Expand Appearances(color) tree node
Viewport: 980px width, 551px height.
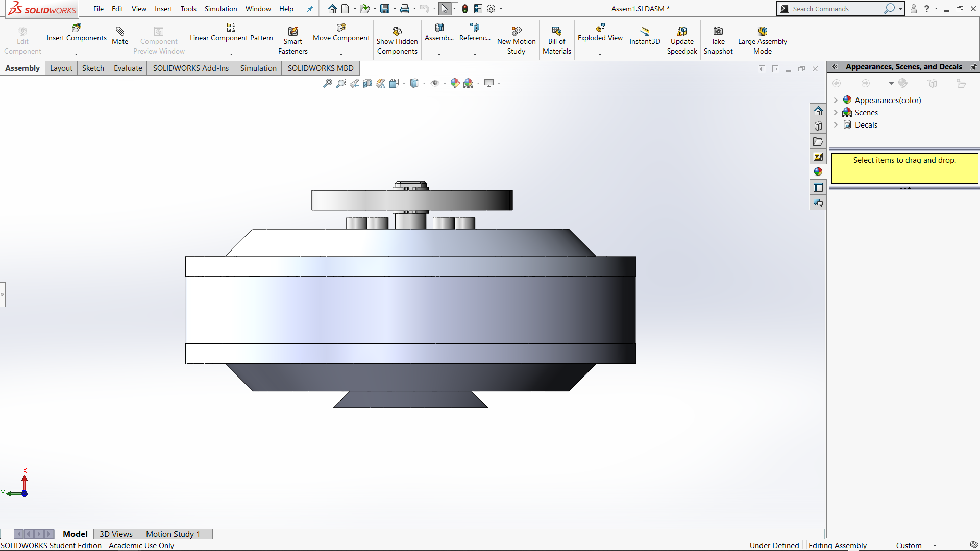pyautogui.click(x=836, y=100)
